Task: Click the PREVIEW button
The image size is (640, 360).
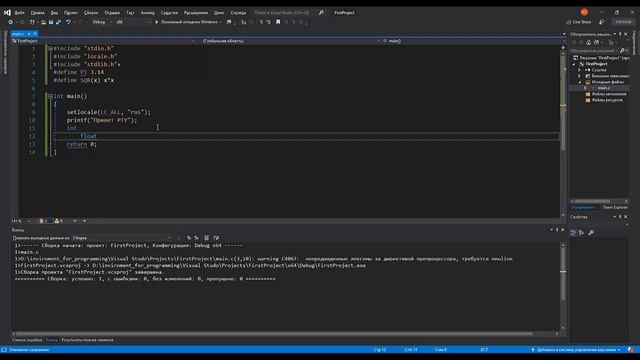Action: tap(623, 22)
